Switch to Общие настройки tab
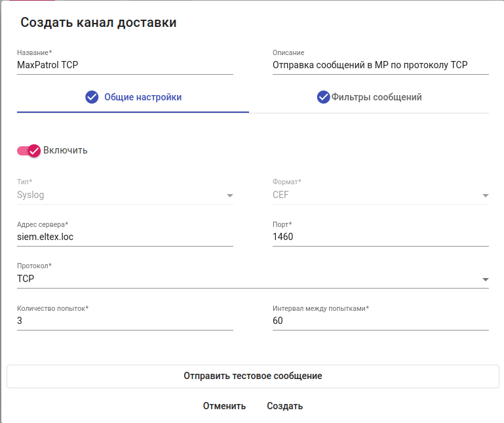 click(142, 97)
